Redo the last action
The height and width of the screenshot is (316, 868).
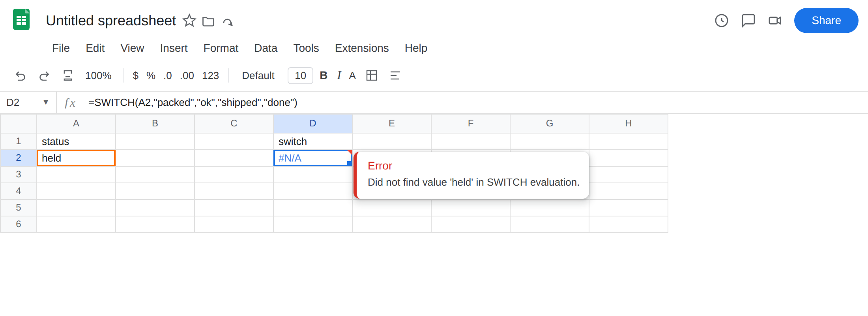pyautogui.click(x=44, y=76)
